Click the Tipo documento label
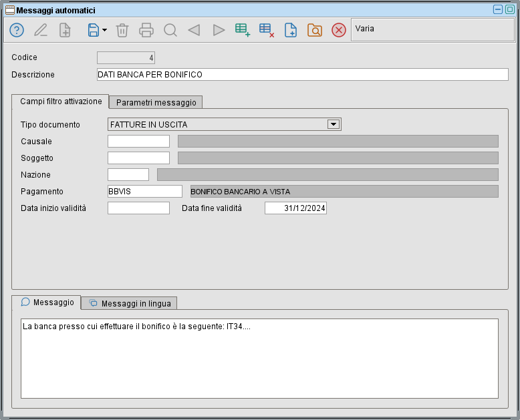The width and height of the screenshot is (520, 420). pyautogui.click(x=50, y=125)
